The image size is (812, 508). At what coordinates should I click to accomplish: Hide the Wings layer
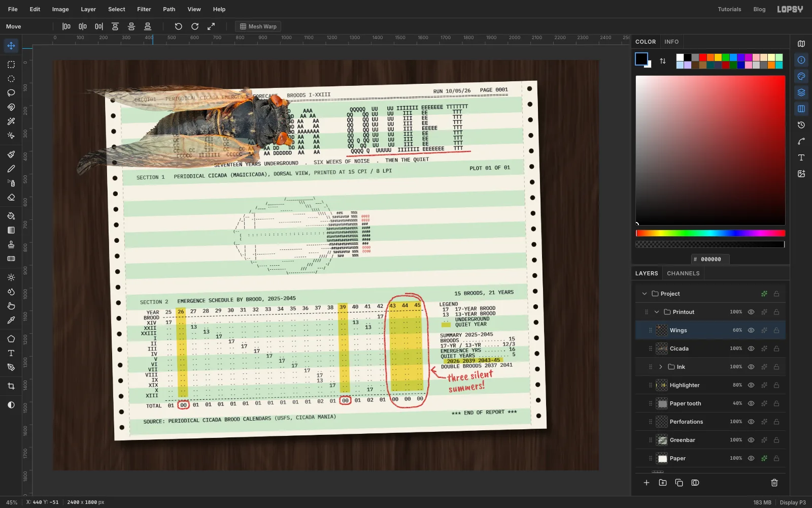tap(751, 330)
